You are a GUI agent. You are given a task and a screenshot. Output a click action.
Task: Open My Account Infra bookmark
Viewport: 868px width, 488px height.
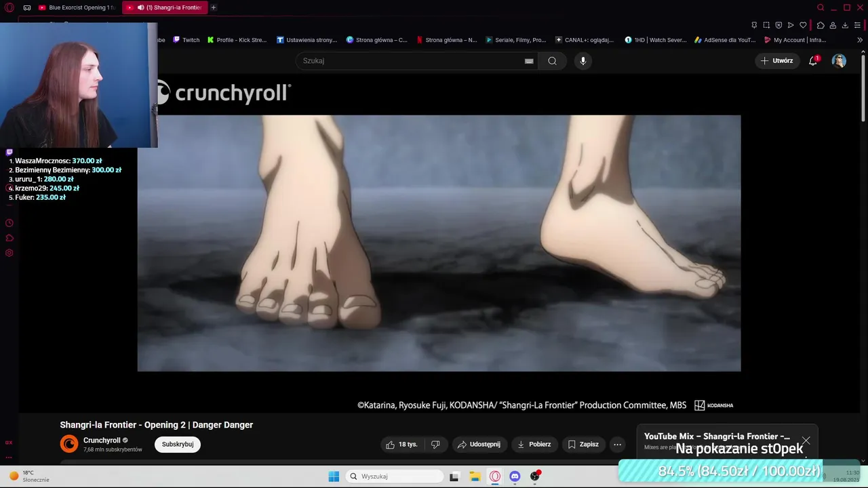pyautogui.click(x=795, y=40)
